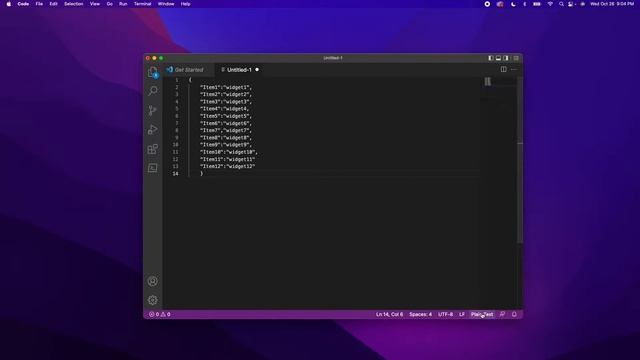Switch to the Get Started tab
Screen dimensions: 640x360
point(189,70)
